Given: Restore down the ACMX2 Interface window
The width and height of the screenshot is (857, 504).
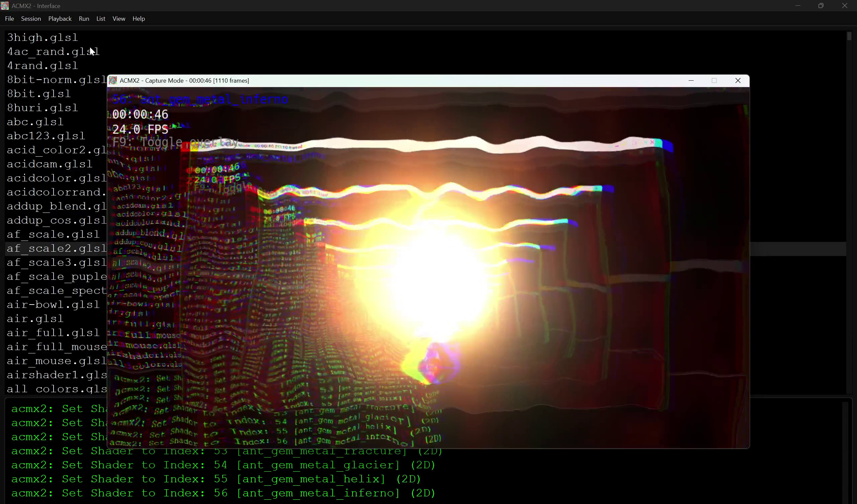Looking at the screenshot, I should coord(821,6).
